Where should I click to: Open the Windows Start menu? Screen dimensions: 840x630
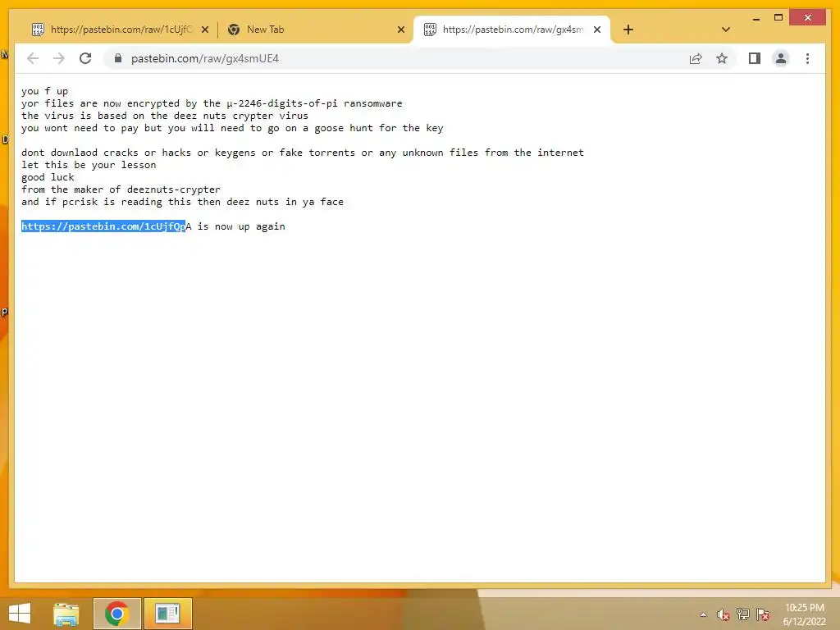[20, 614]
